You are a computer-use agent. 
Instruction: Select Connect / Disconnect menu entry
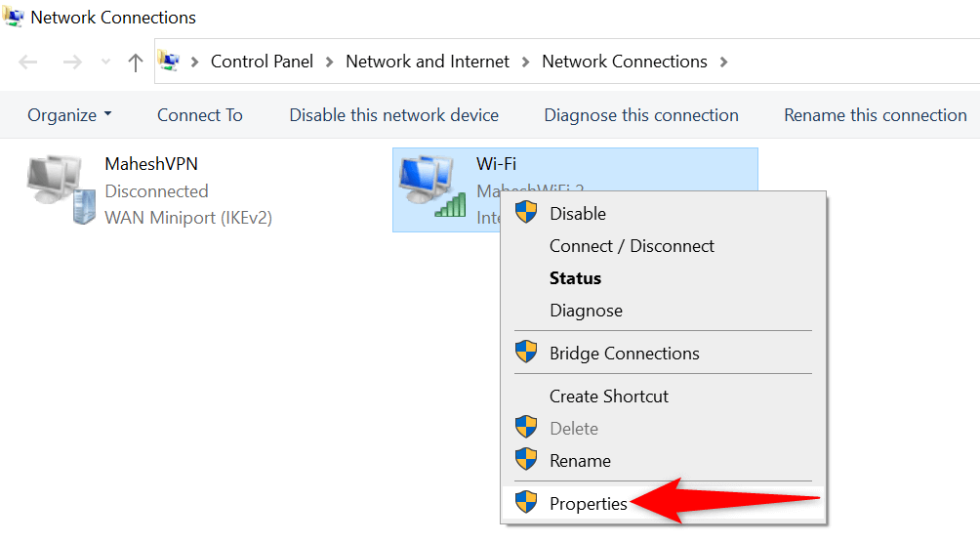632,246
